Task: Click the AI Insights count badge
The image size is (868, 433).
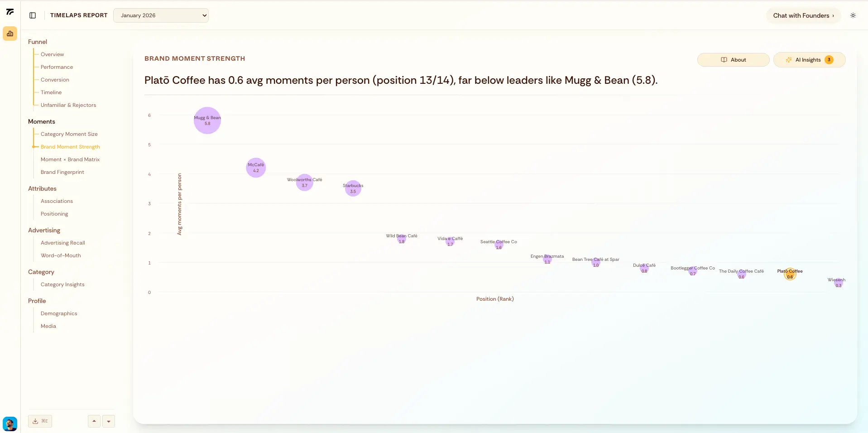Action: coord(829,60)
